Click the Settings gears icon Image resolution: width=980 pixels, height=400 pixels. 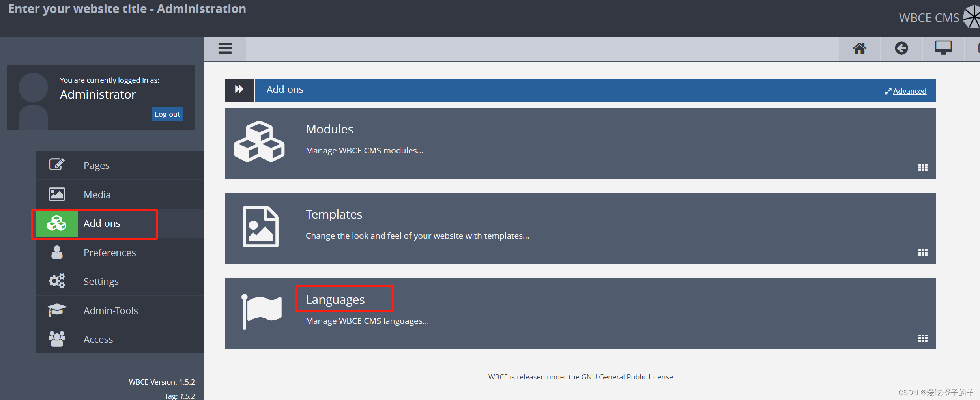tap(57, 281)
